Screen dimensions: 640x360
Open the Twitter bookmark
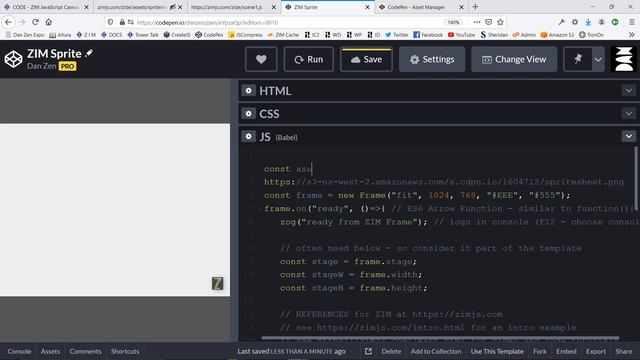click(x=396, y=35)
